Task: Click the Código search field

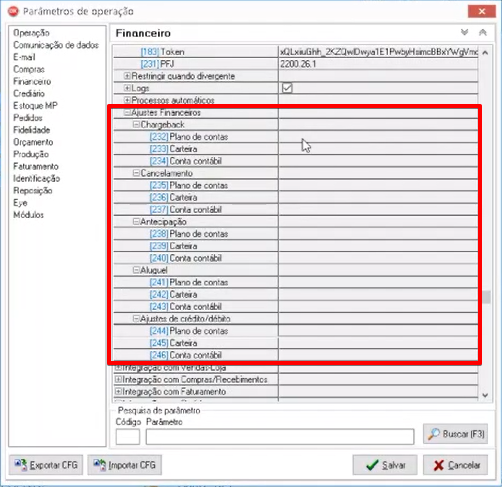Action: coord(128,437)
